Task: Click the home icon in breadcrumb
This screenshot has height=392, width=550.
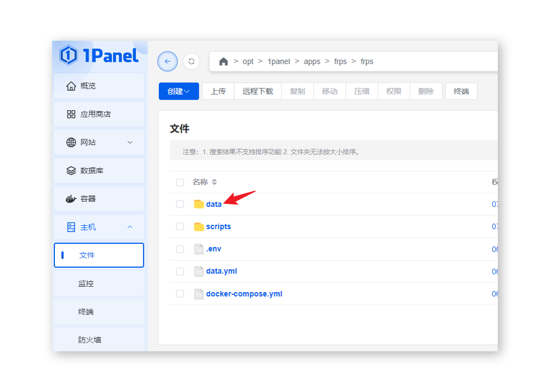Action: point(223,62)
